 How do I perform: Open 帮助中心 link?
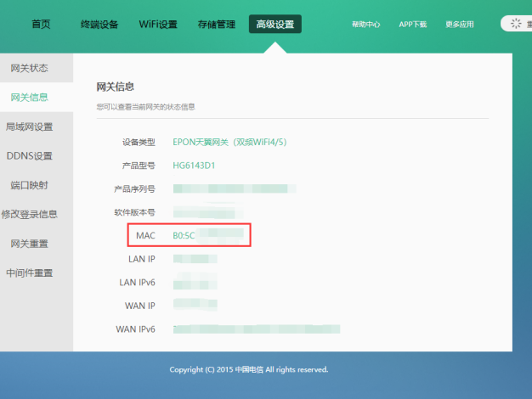click(x=365, y=25)
